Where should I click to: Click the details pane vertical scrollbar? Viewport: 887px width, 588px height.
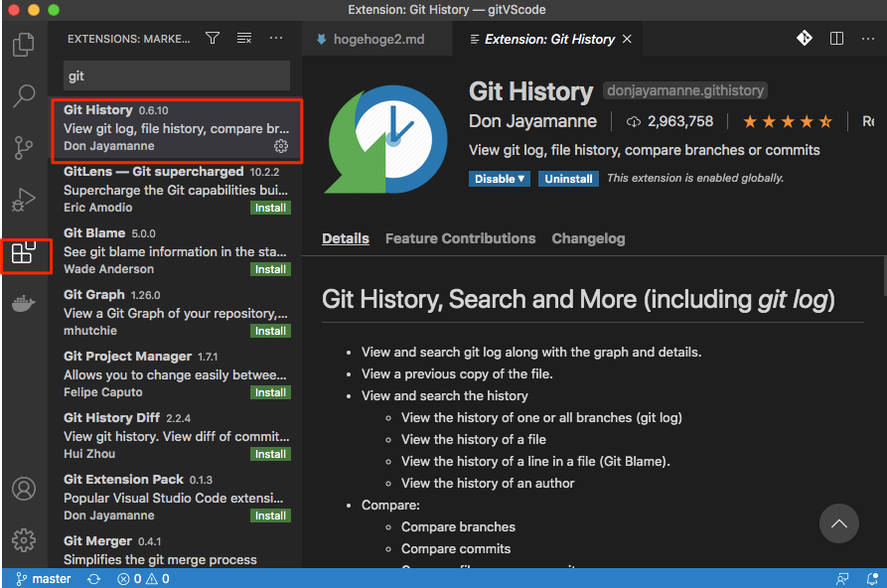click(884, 274)
